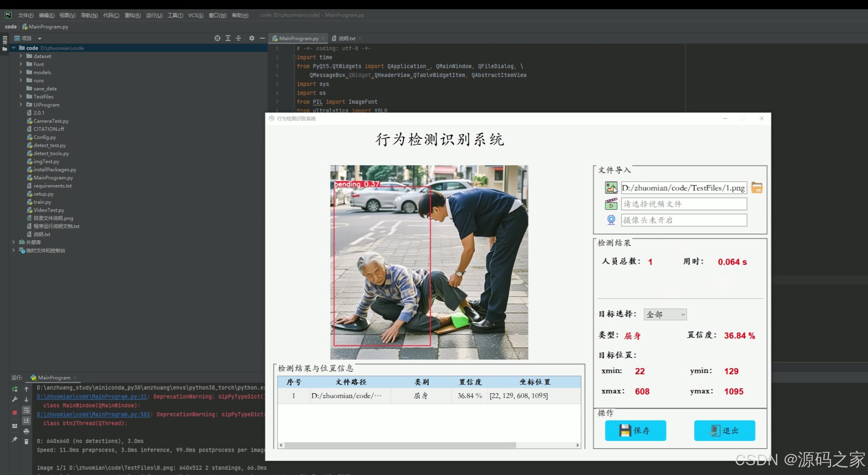Expand the dataset folder
Screen dimensions: 868x475
(21, 56)
